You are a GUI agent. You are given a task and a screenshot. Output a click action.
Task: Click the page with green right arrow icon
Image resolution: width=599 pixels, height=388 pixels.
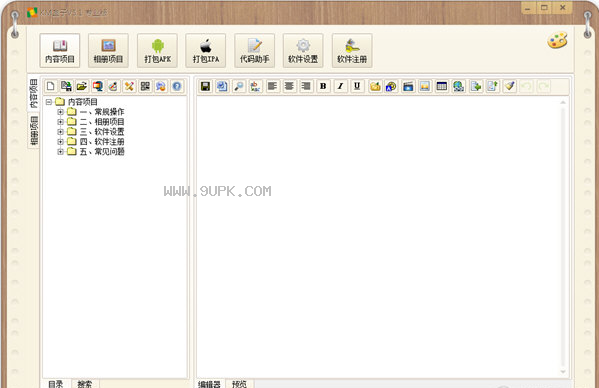[476, 86]
